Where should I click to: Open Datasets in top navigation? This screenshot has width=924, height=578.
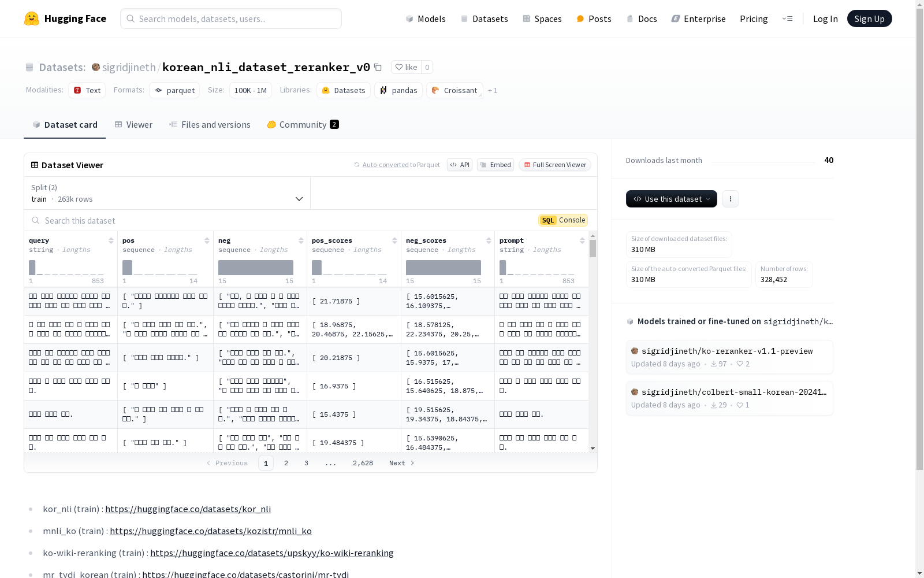484,18
